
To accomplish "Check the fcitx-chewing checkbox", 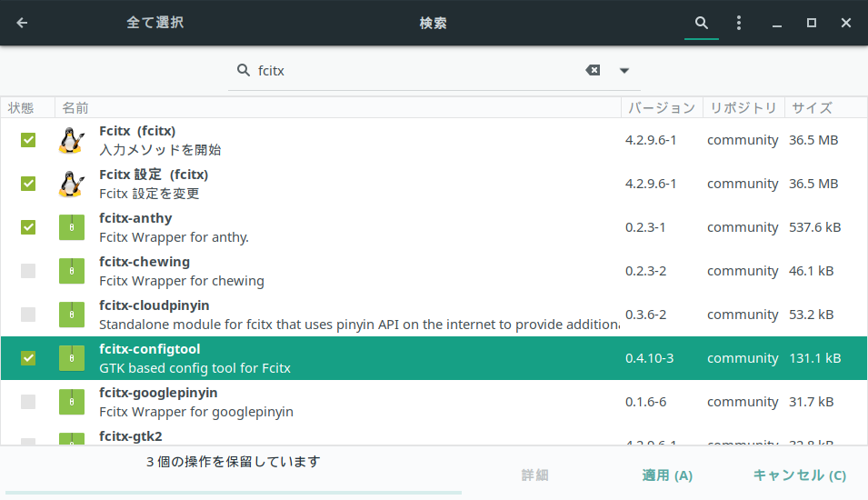I will click(28, 271).
